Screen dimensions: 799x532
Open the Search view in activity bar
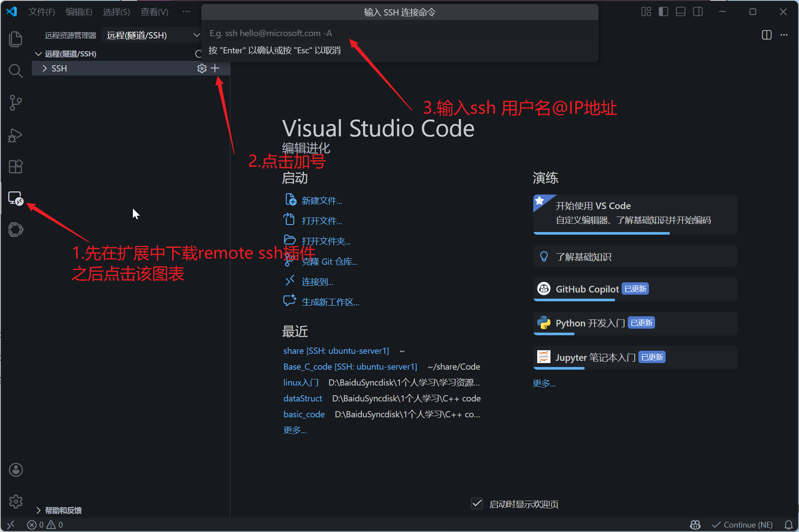click(x=16, y=71)
